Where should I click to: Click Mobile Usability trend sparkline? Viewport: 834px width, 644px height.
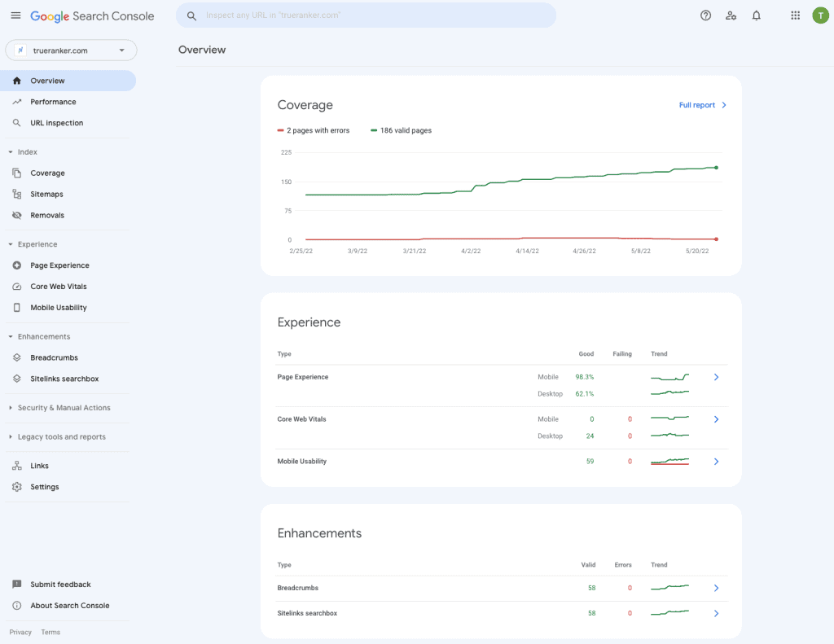669,461
